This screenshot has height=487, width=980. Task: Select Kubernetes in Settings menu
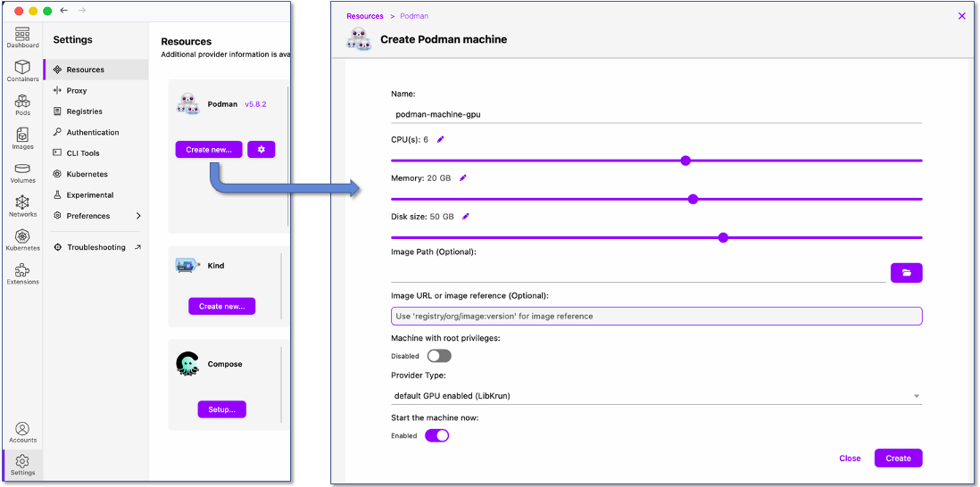96,174
